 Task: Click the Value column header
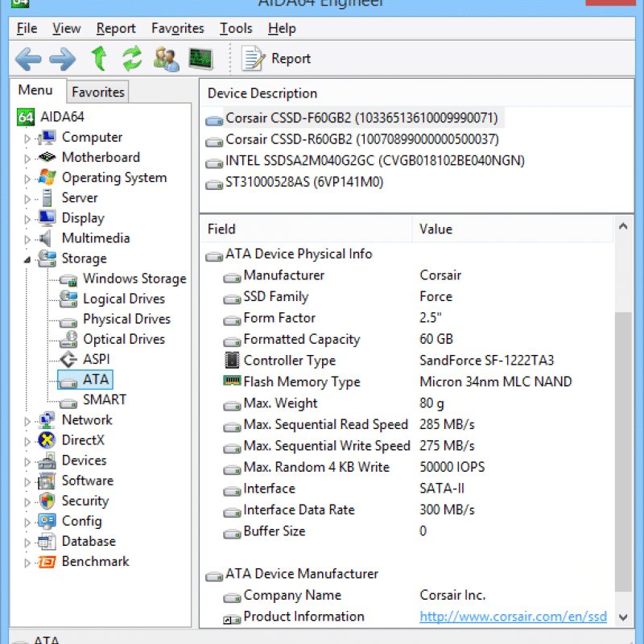click(513, 229)
